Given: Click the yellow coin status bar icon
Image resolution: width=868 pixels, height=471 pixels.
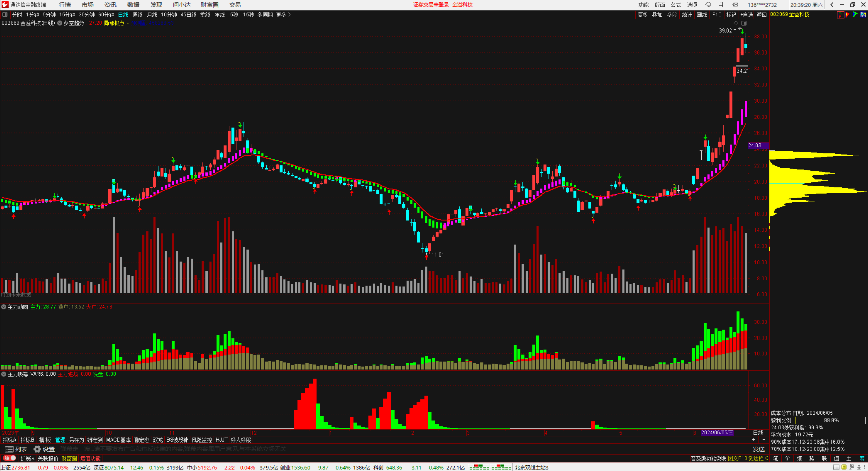Looking at the screenshot, I should click(x=844, y=467).
